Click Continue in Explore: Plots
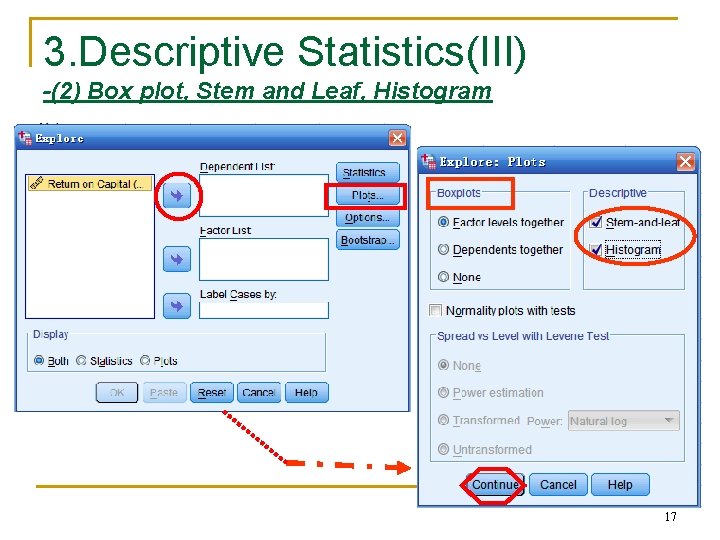Image resolution: width=720 pixels, height=540 pixels. (x=495, y=485)
